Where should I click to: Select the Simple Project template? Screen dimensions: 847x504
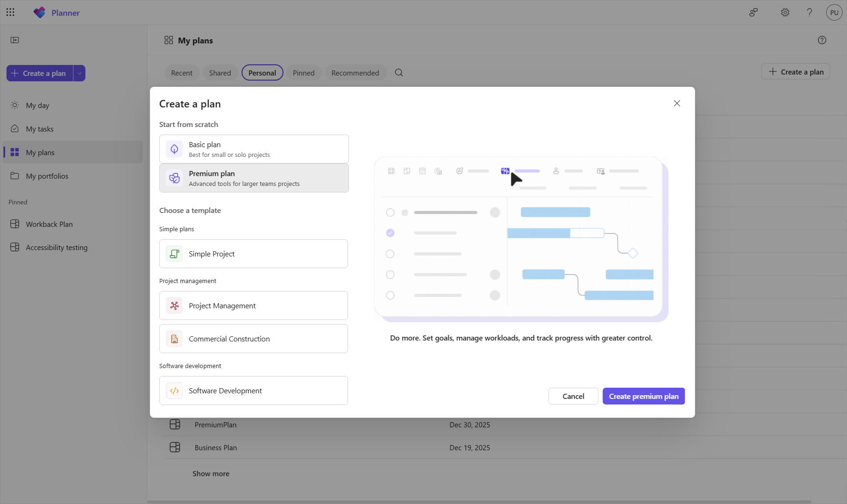tap(254, 254)
